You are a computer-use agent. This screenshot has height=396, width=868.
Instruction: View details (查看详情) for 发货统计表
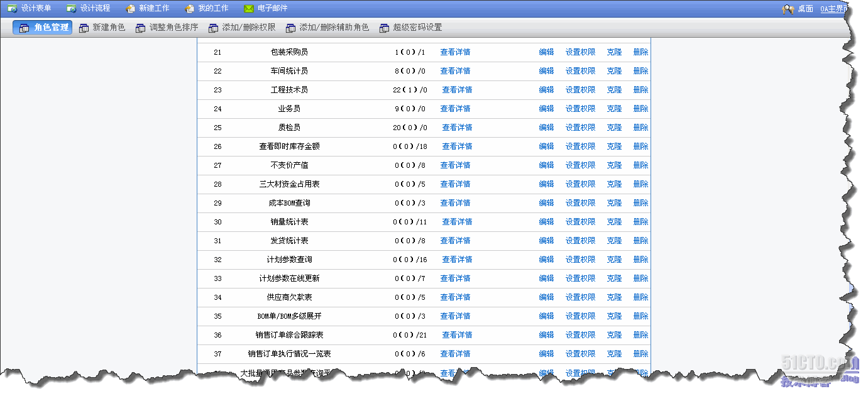click(455, 241)
